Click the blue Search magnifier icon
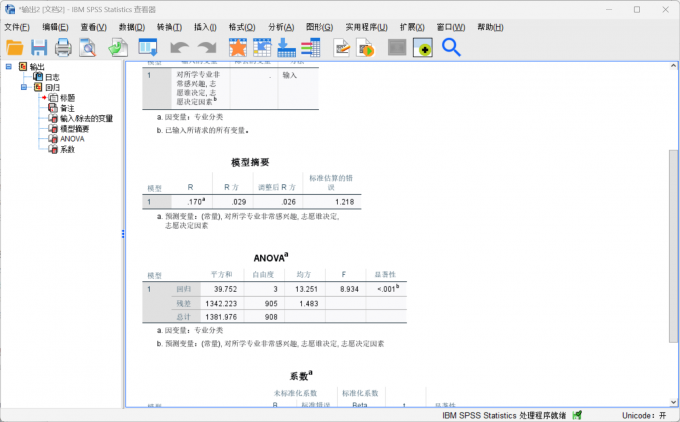680x422 pixels. pos(451,47)
